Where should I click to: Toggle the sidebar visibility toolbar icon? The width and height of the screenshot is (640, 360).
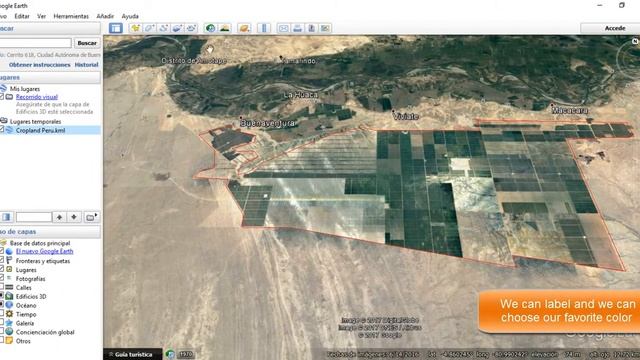[116, 28]
